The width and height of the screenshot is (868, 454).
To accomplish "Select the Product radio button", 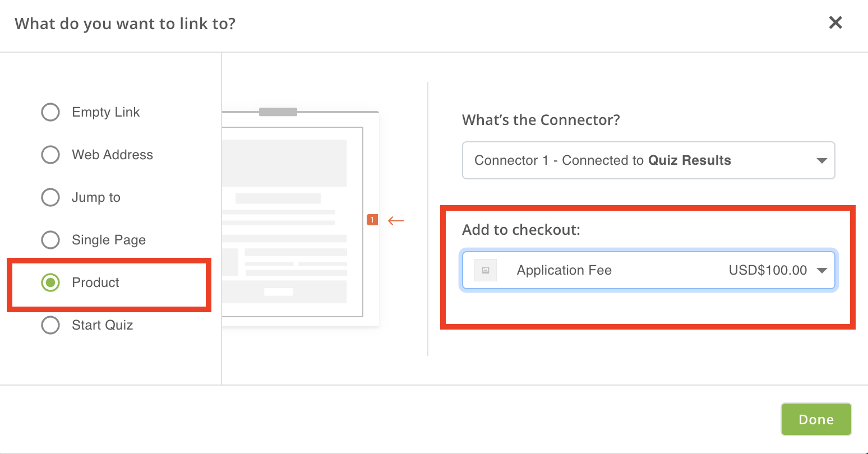I will (50, 282).
